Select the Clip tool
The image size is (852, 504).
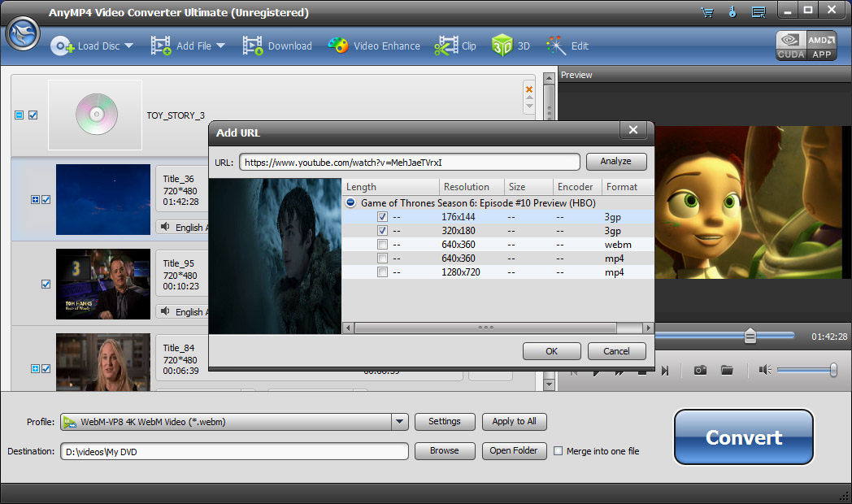click(456, 46)
